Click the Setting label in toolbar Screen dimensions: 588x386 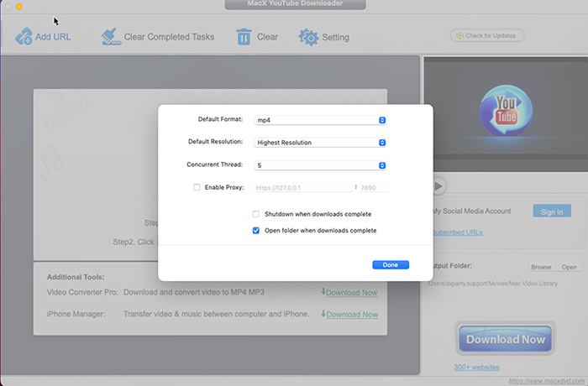click(x=336, y=37)
